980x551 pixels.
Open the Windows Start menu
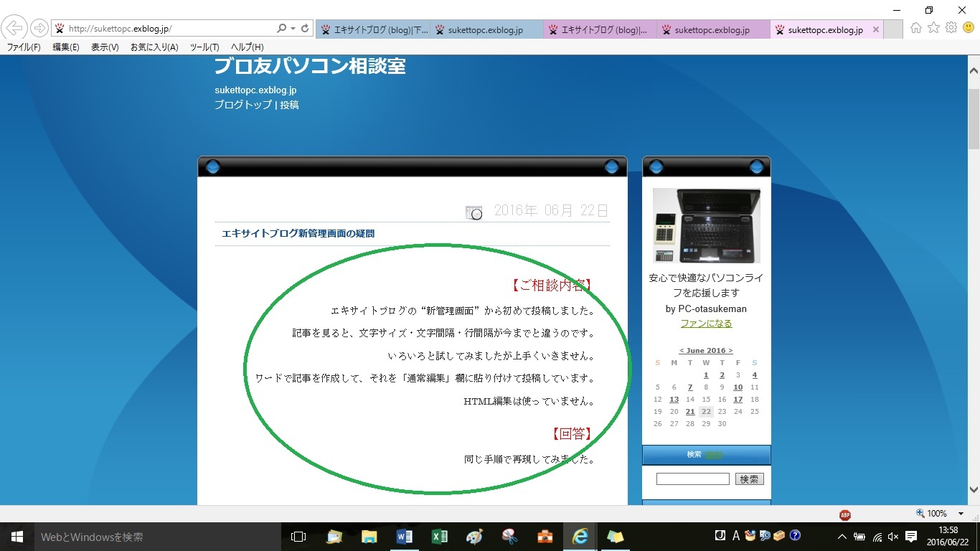point(17,537)
